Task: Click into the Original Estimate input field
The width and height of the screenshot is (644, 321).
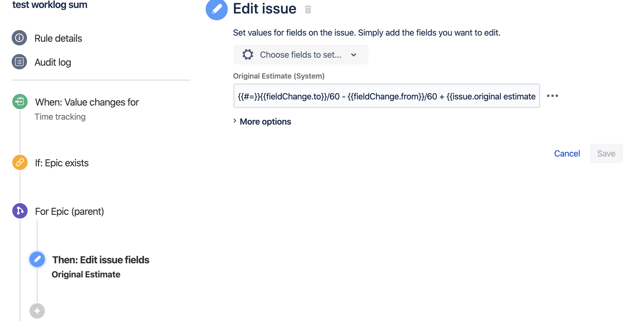Action: point(386,96)
